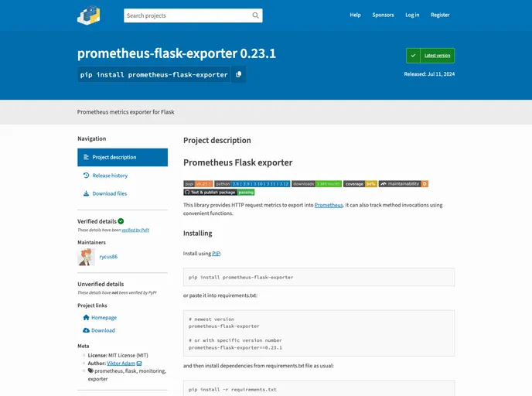The width and height of the screenshot is (532, 396).
Task: Click the Latest version button
Action: coord(431,56)
